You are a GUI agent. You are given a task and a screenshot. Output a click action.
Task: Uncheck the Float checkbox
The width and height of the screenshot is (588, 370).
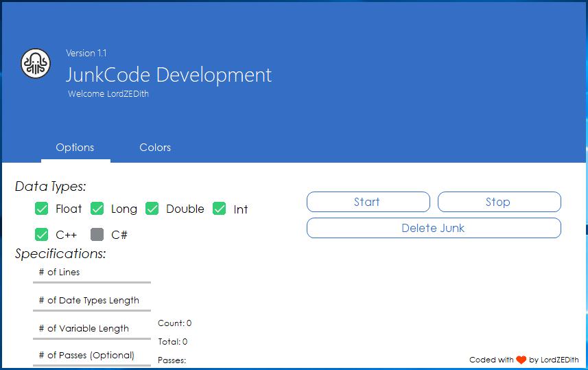coord(42,208)
